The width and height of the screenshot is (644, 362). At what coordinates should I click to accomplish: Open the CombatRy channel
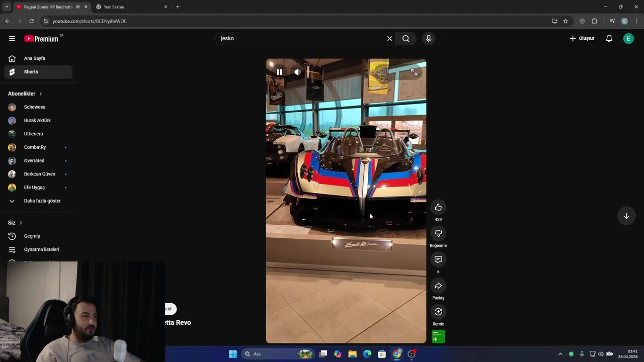click(38, 147)
